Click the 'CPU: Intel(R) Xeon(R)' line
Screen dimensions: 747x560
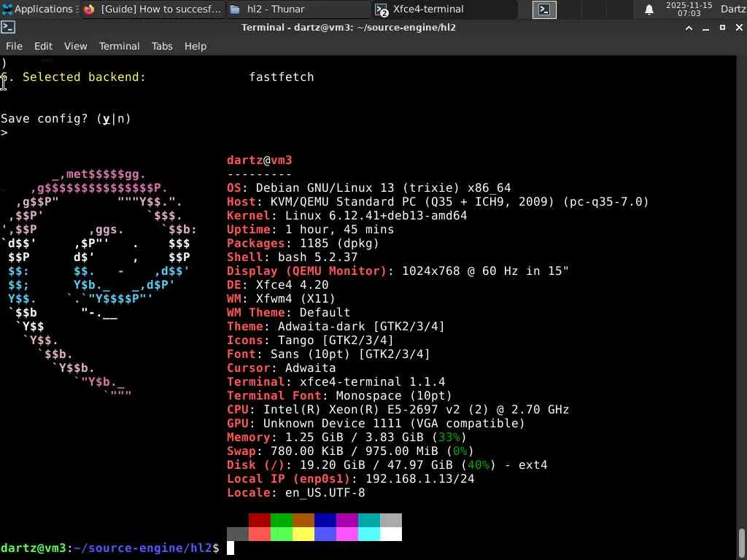coord(398,410)
